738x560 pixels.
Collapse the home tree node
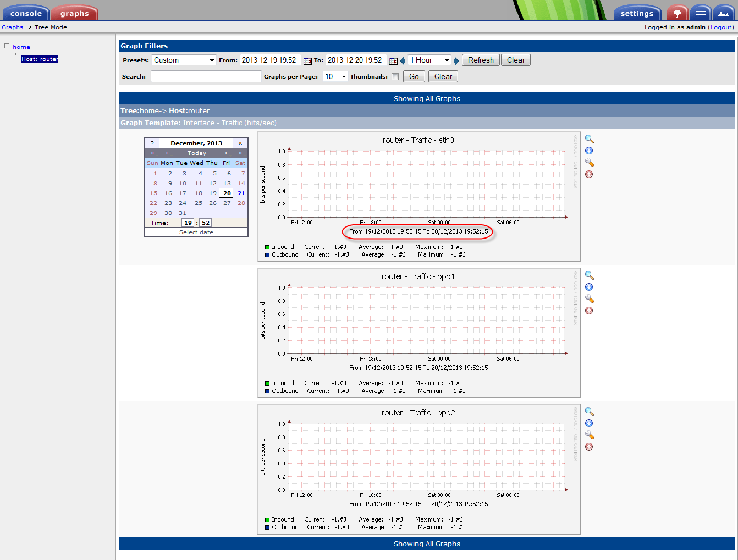tap(7, 46)
